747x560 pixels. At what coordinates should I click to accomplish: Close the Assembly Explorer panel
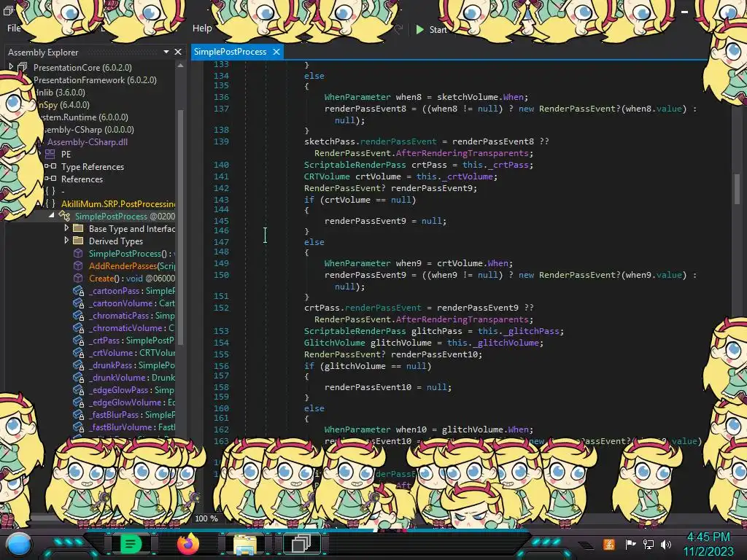point(178,52)
